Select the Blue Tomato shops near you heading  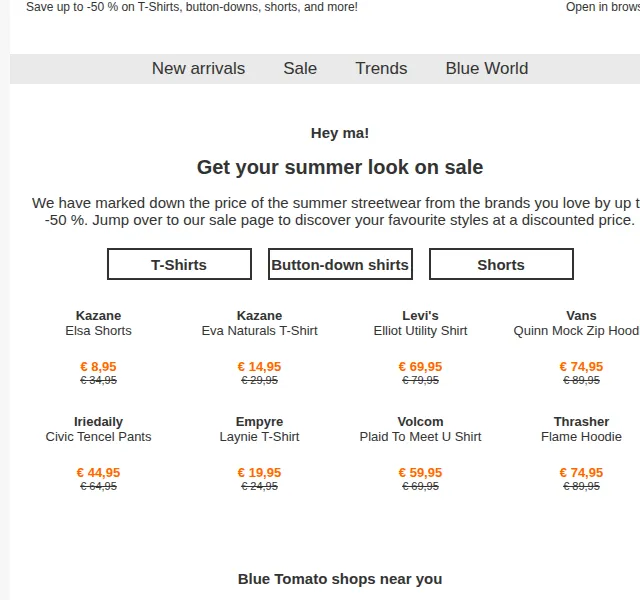click(x=340, y=579)
